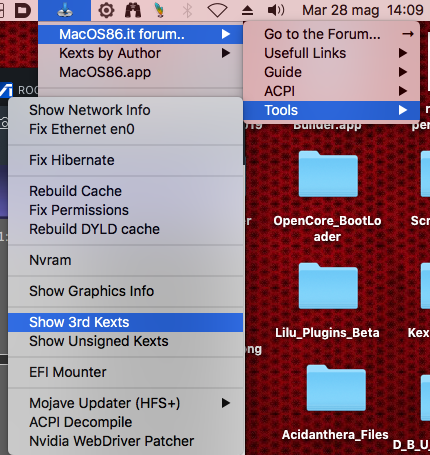Expand the Guide submenu
The image size is (430, 455).
tap(331, 72)
